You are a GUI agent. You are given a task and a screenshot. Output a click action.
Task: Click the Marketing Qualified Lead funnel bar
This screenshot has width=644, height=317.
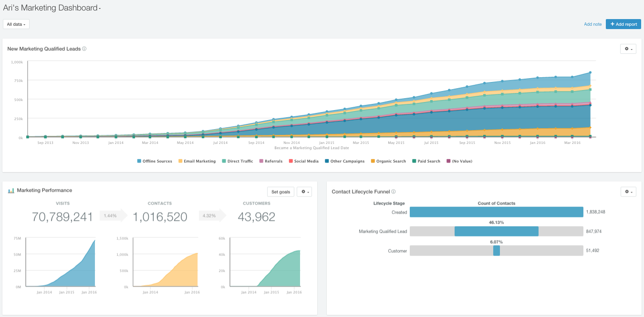pyautogui.click(x=497, y=231)
